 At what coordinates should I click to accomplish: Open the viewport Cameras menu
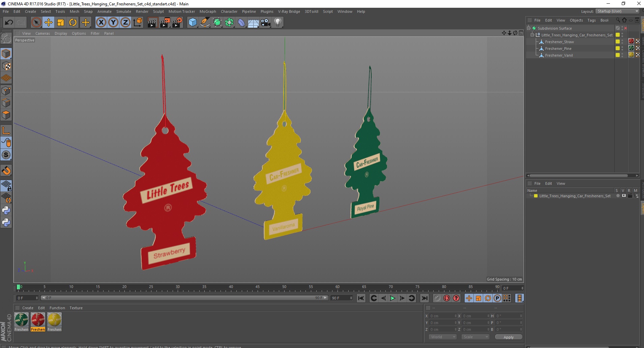pos(42,33)
